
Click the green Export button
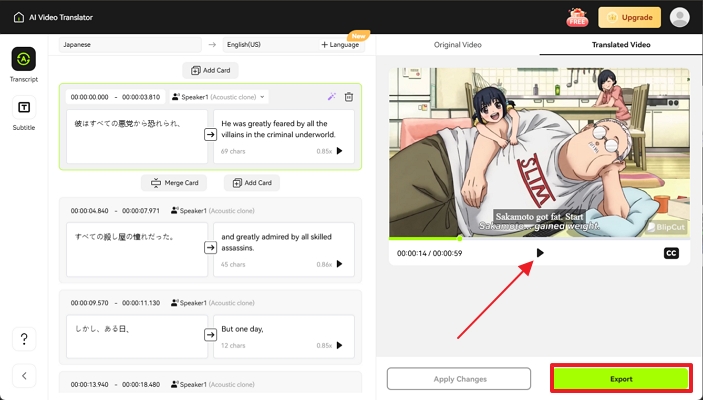click(621, 379)
